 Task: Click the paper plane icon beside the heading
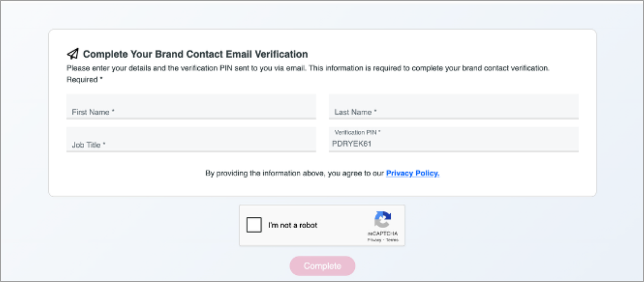pos(73,54)
